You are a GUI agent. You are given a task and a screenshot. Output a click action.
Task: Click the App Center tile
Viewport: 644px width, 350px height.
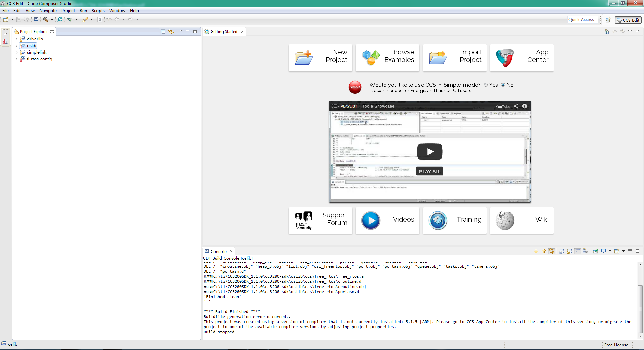pos(522,57)
